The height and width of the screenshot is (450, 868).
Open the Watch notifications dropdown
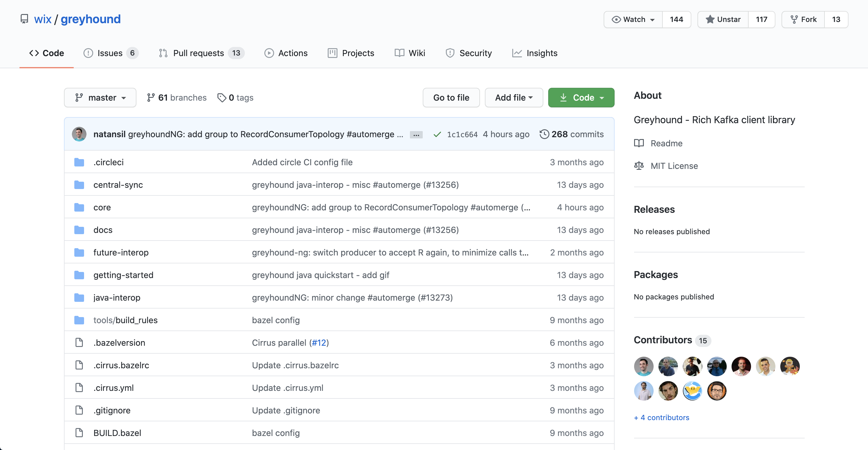(x=633, y=20)
